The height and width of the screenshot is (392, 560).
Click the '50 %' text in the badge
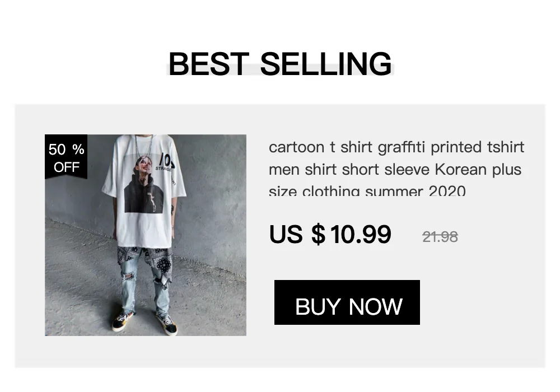(67, 149)
